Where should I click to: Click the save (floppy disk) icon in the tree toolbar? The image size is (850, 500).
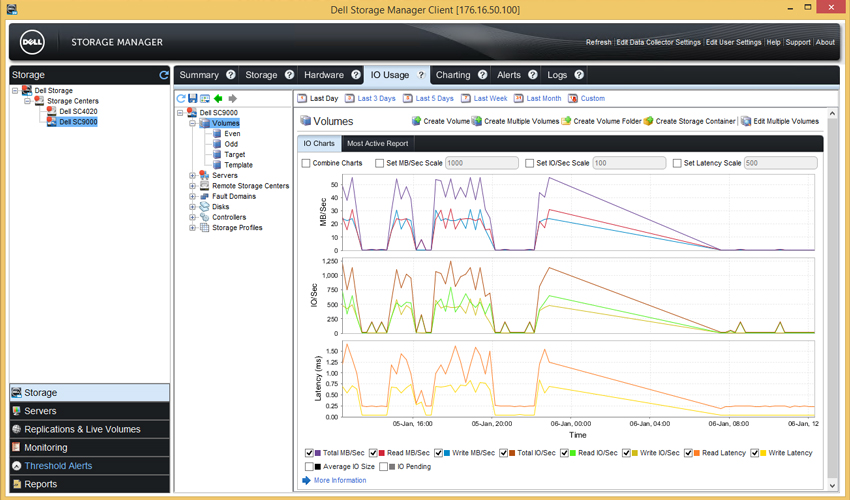tap(192, 99)
